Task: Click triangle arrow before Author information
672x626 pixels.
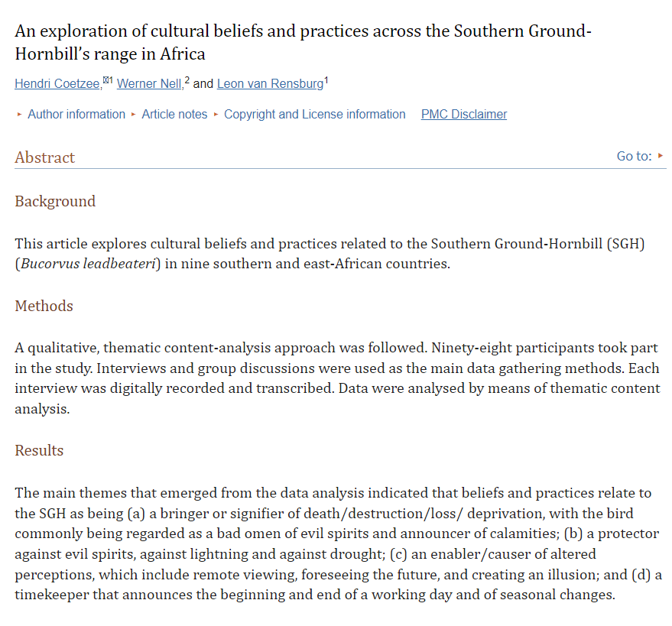Action: coord(19,115)
